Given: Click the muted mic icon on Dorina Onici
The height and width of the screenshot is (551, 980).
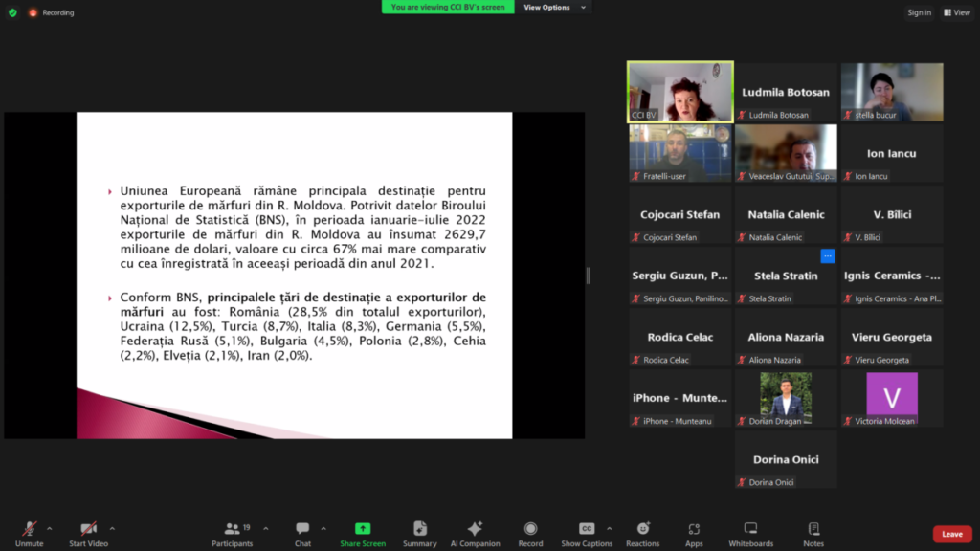Looking at the screenshot, I should [x=742, y=482].
